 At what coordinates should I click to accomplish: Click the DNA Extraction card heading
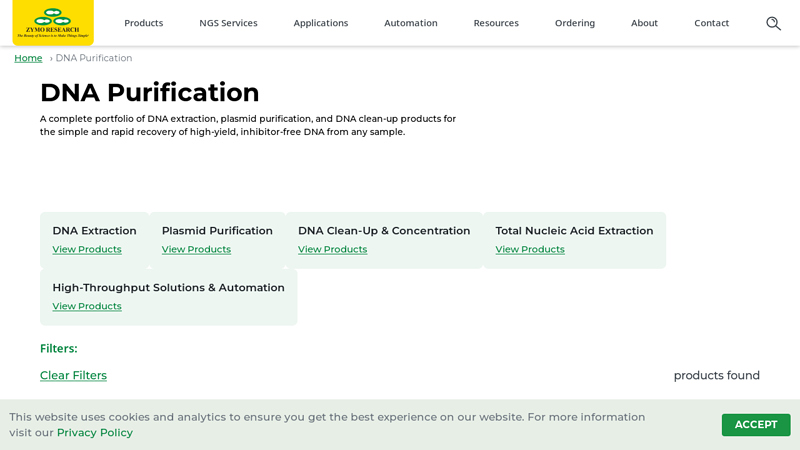94,231
